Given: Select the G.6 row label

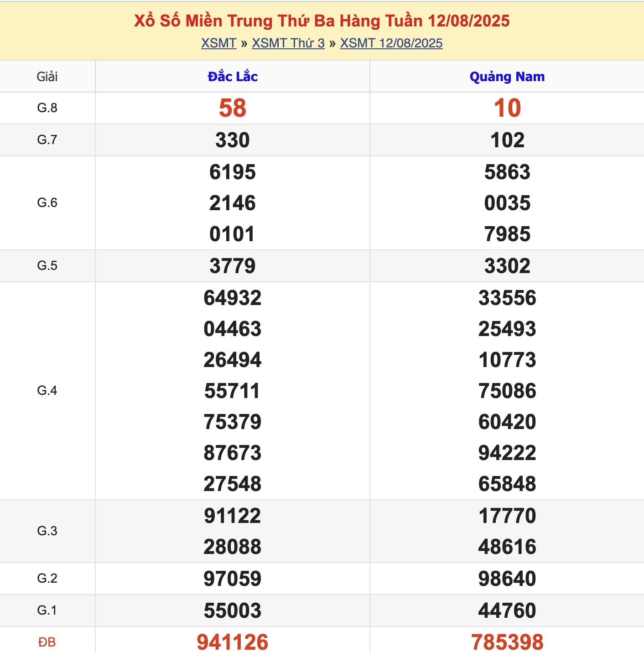Looking at the screenshot, I should [47, 203].
